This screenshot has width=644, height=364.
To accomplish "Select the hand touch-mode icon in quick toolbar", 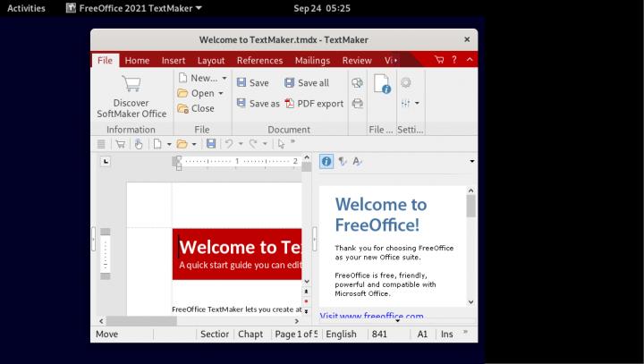I will point(139,143).
